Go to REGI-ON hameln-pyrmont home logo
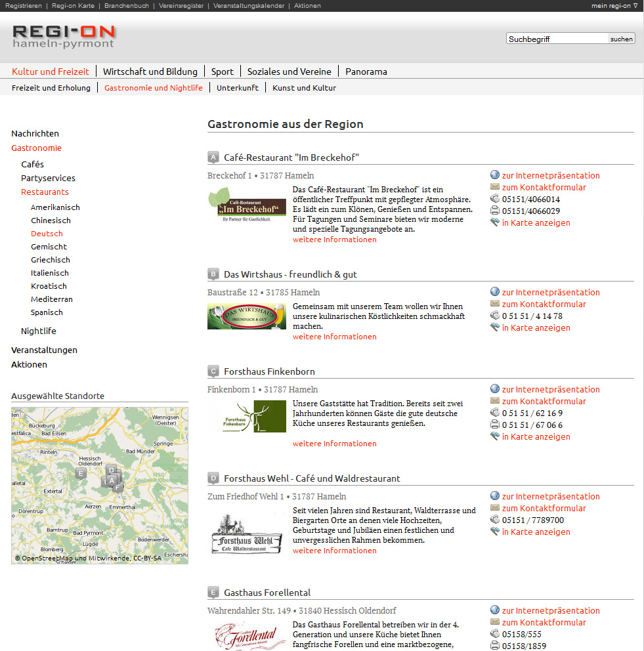The width and height of the screenshot is (644, 651). (64, 37)
